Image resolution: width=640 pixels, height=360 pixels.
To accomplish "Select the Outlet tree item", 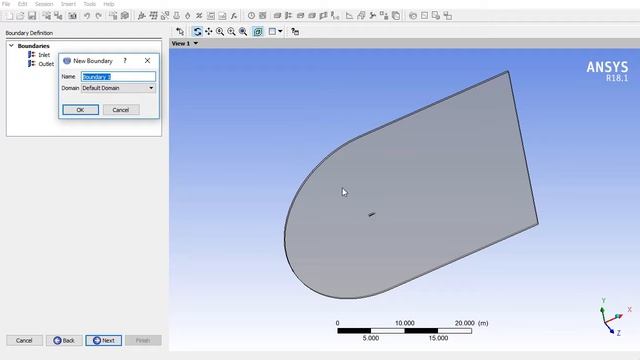I will pos(46,64).
